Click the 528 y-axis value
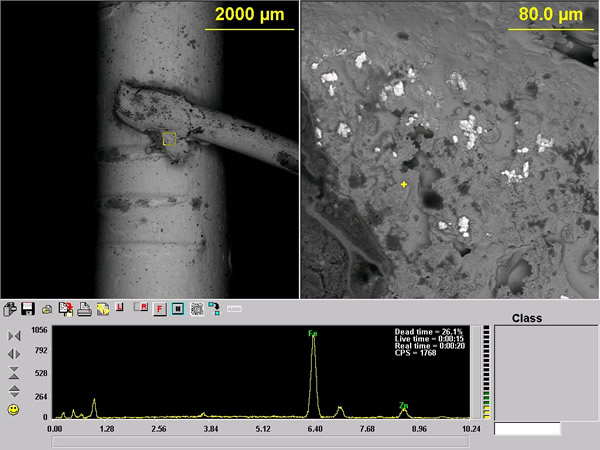Screen dimensions: 600x450 [41, 373]
